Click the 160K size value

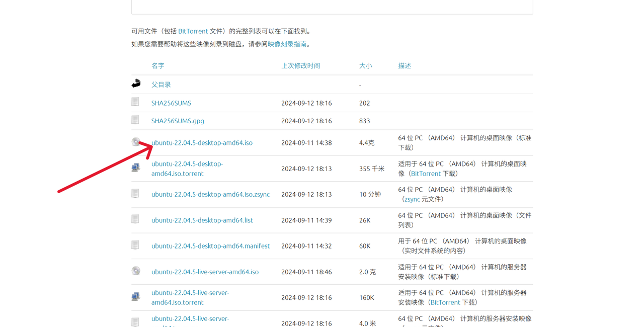click(x=367, y=297)
